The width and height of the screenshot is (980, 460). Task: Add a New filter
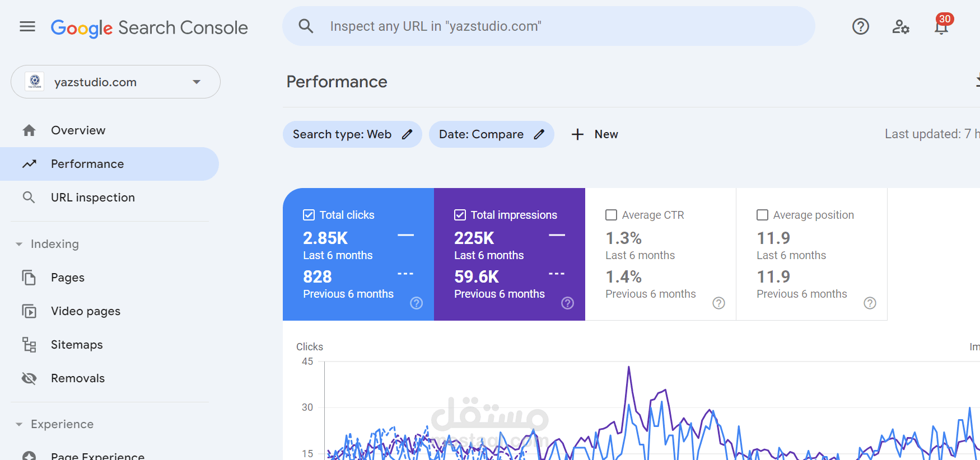[x=595, y=134]
